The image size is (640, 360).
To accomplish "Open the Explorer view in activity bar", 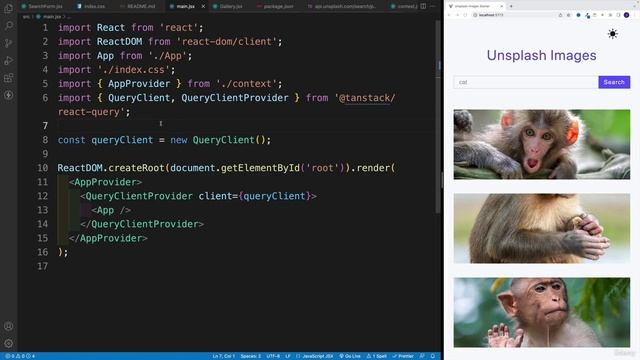I will click(x=8, y=8).
